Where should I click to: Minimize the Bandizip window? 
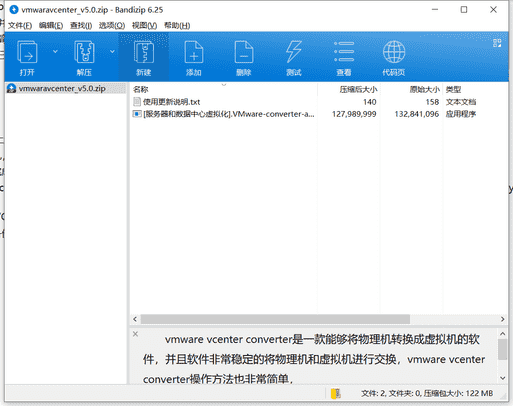pos(435,10)
